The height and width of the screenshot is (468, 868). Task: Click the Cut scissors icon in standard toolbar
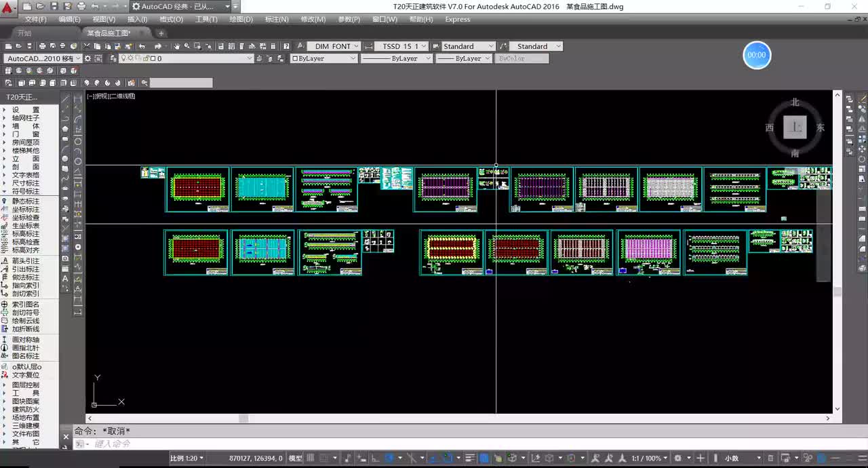88,46
